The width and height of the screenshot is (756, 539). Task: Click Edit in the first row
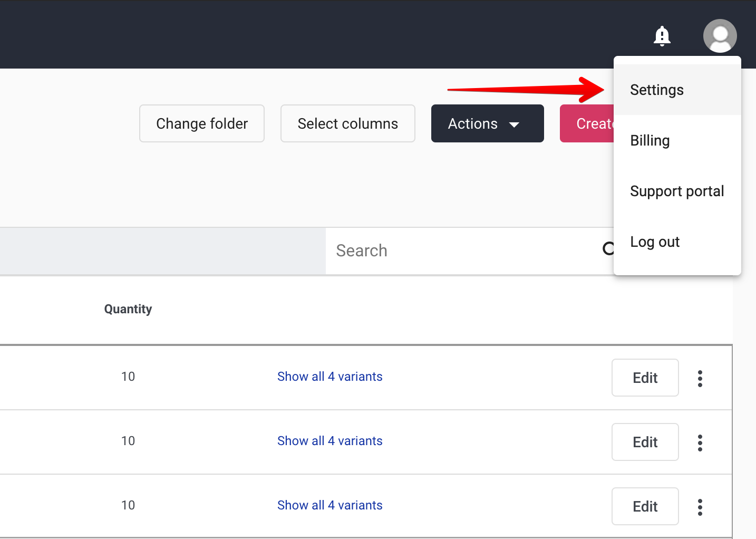[645, 378]
